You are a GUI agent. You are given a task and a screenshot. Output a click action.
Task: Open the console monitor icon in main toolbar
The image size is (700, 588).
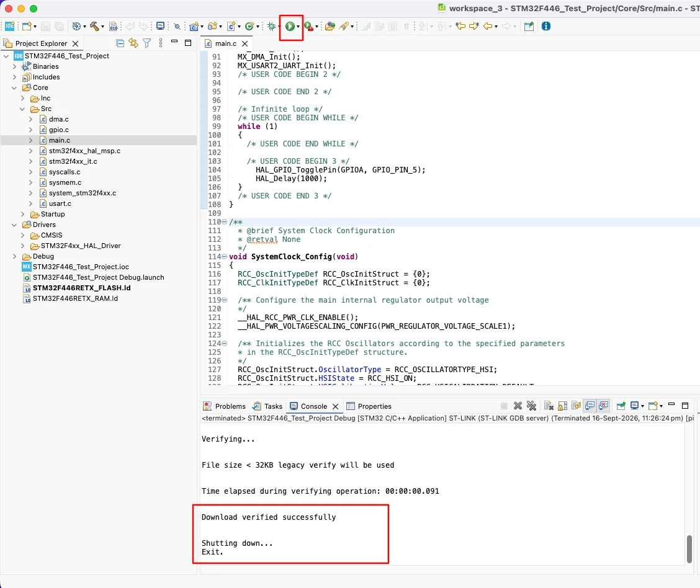point(160,26)
